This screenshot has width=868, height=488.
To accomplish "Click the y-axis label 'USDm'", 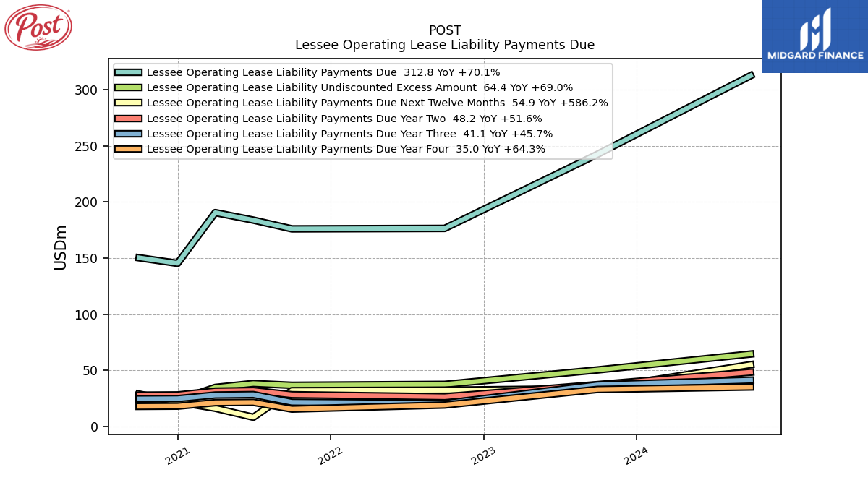I will click(61, 247).
